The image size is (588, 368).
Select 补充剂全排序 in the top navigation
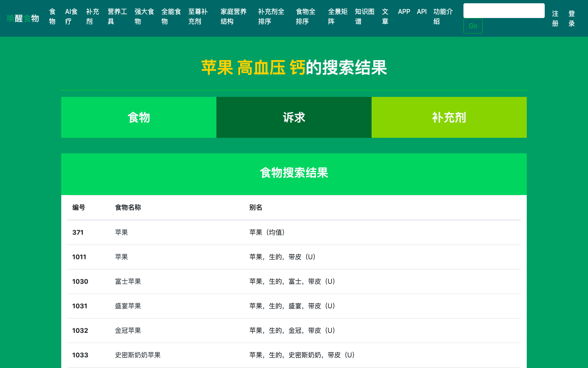click(271, 17)
